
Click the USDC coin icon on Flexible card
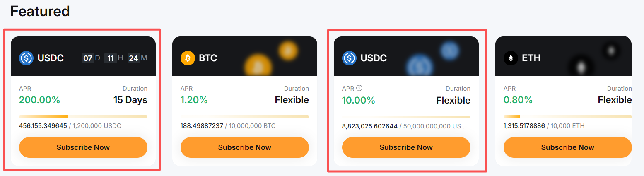pyautogui.click(x=349, y=58)
